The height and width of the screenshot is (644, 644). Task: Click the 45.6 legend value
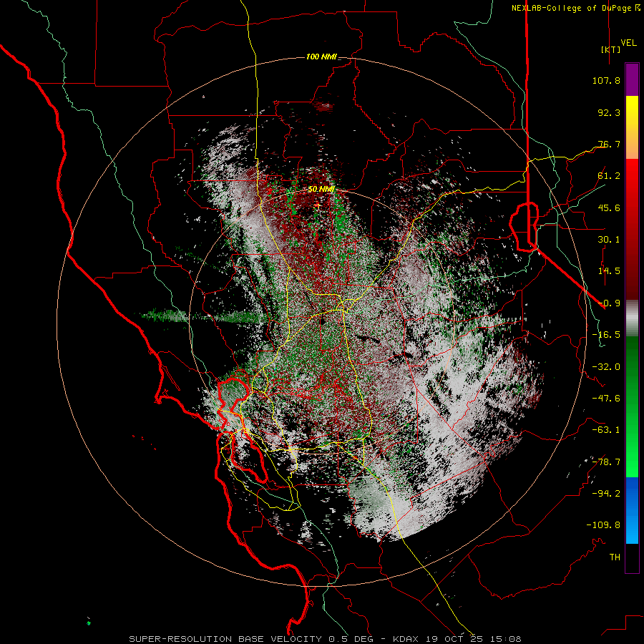pyautogui.click(x=609, y=208)
